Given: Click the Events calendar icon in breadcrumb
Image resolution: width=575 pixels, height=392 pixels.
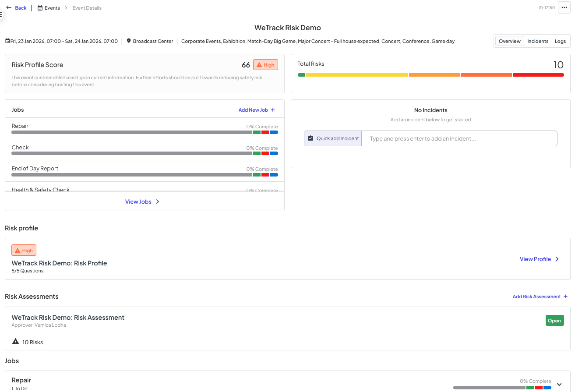Looking at the screenshot, I should 40,8.
